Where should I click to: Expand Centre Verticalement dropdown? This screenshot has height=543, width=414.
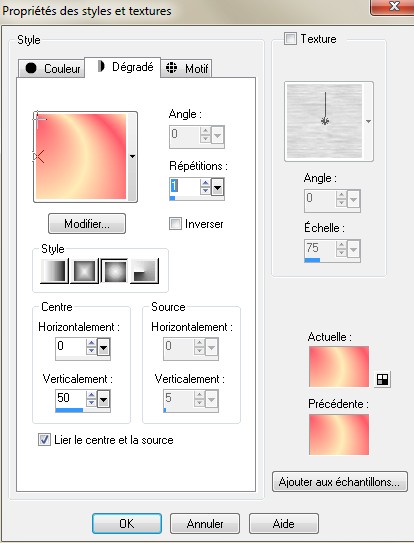pyautogui.click(x=104, y=400)
